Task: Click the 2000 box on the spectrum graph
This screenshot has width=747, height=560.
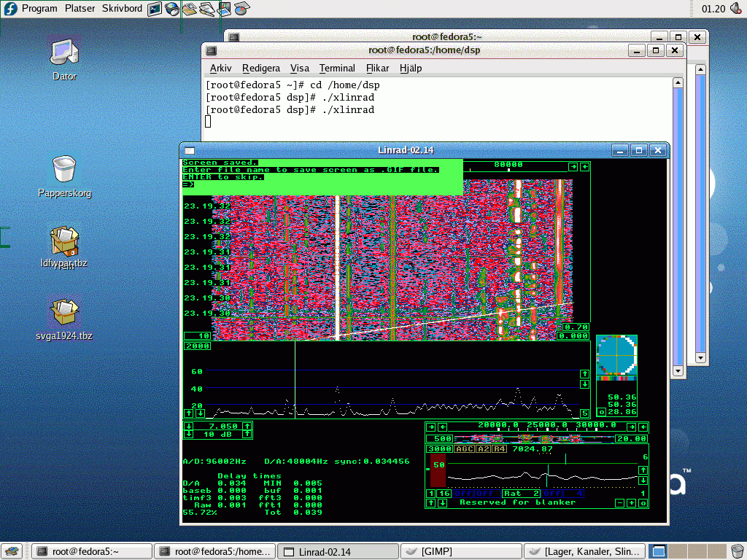Action: (x=197, y=346)
